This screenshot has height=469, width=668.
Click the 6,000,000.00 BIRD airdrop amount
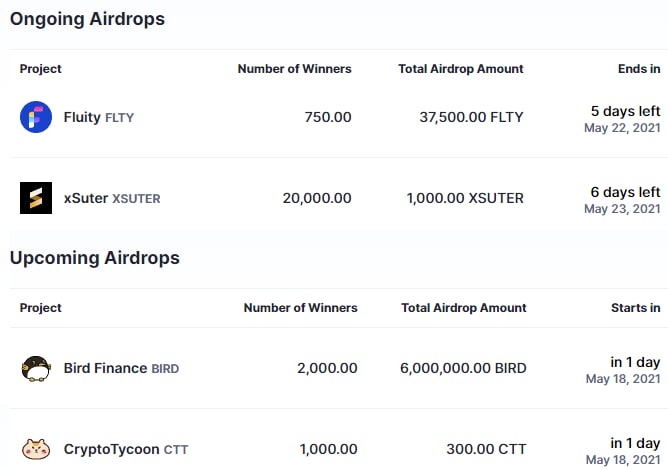[462, 368]
